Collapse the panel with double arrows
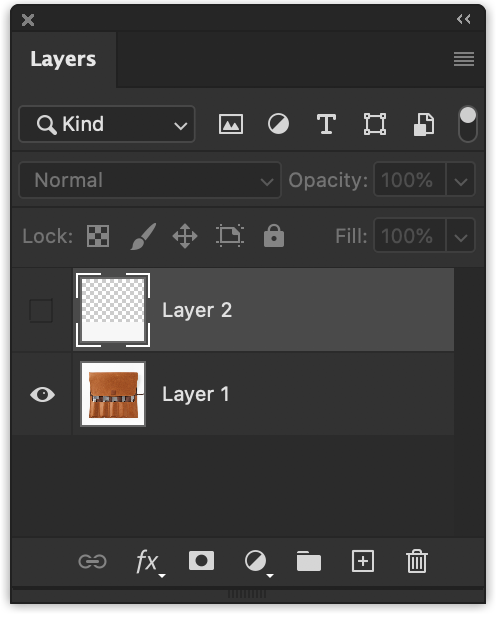Viewport: 496px width, 618px height. [x=464, y=19]
